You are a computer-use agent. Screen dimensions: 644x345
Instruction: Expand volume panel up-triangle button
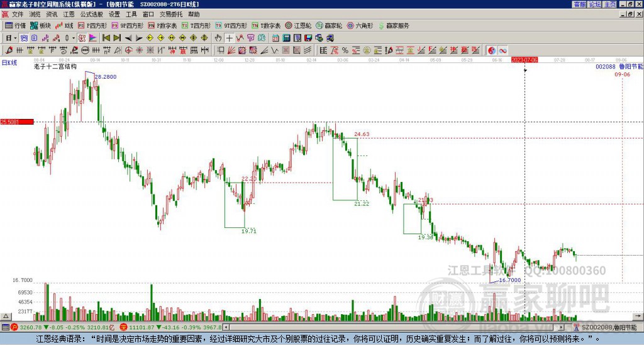click(x=6, y=316)
